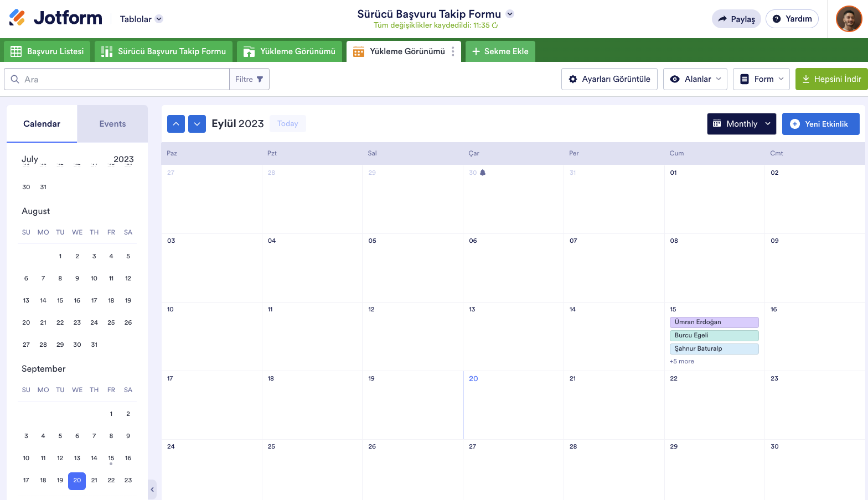The height and width of the screenshot is (500, 868).
Task: Click the Jotform logo
Action: pyautogui.click(x=56, y=18)
